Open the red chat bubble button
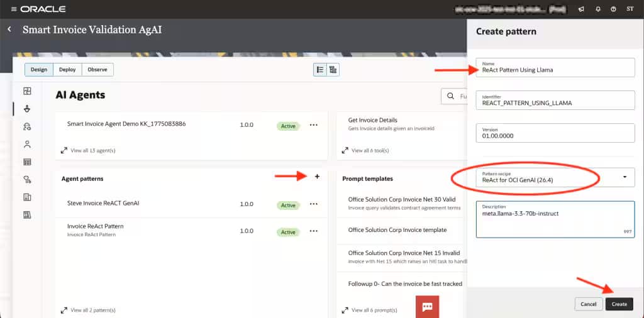This screenshot has height=318, width=644. click(x=427, y=307)
